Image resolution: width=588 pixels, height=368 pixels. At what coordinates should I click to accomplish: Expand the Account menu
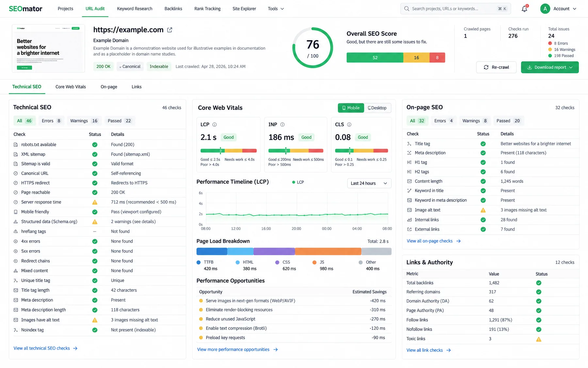click(x=565, y=9)
